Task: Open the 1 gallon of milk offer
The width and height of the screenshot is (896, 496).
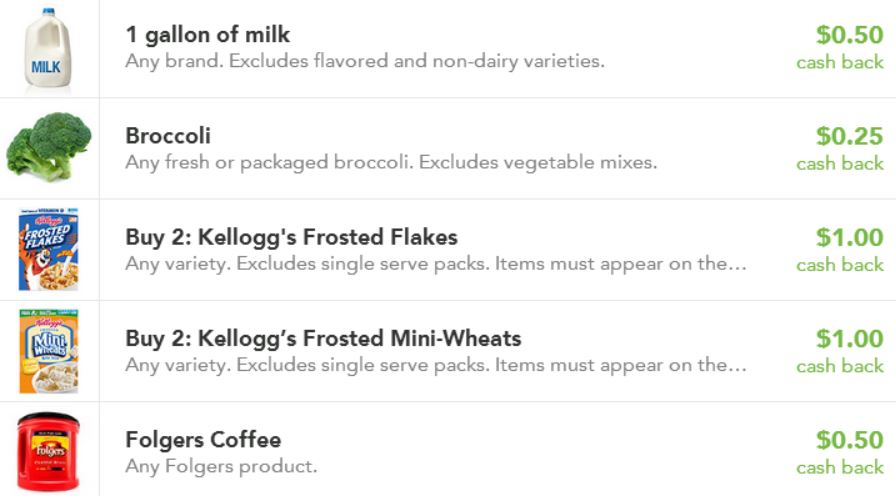Action: 207,35
